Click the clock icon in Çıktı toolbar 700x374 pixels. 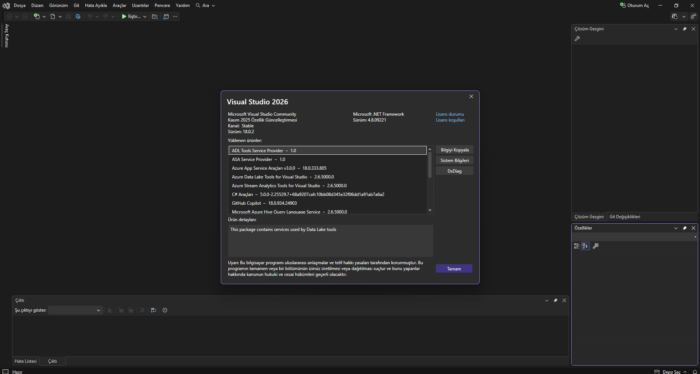165,310
